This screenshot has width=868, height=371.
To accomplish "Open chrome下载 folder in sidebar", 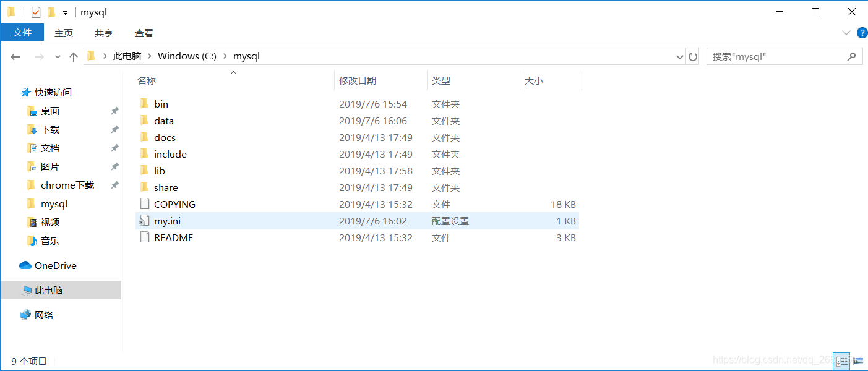I will (67, 185).
